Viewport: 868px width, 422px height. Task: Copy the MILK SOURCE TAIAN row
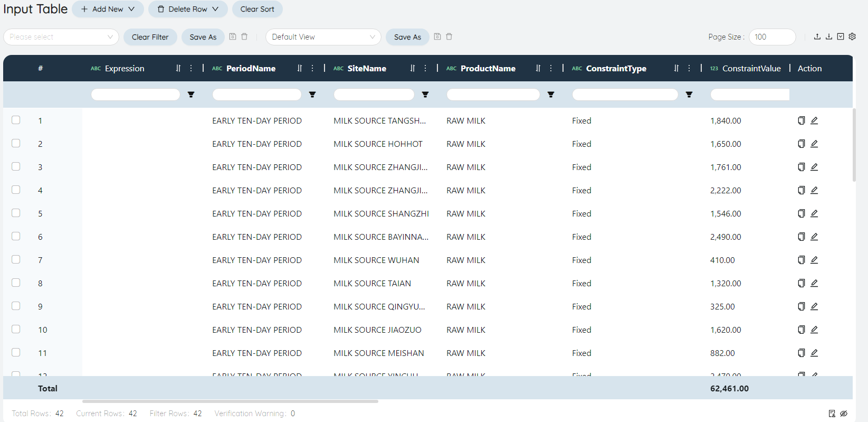click(801, 283)
